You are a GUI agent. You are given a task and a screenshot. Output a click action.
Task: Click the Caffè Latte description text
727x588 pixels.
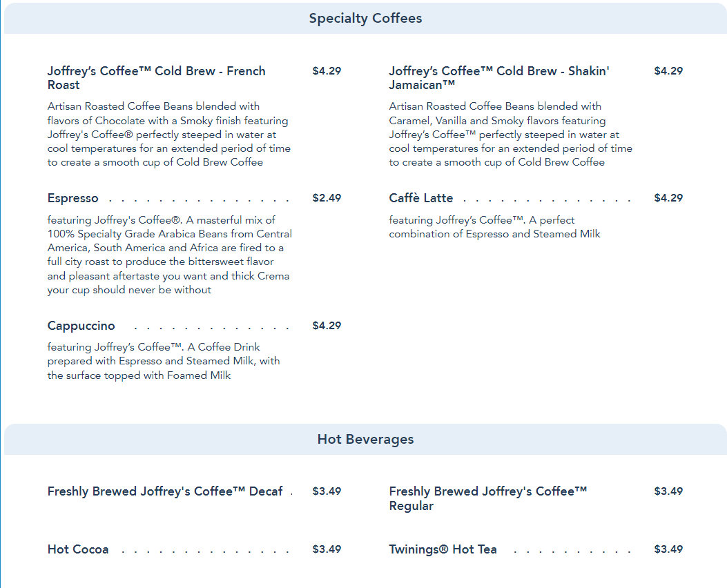click(x=494, y=227)
